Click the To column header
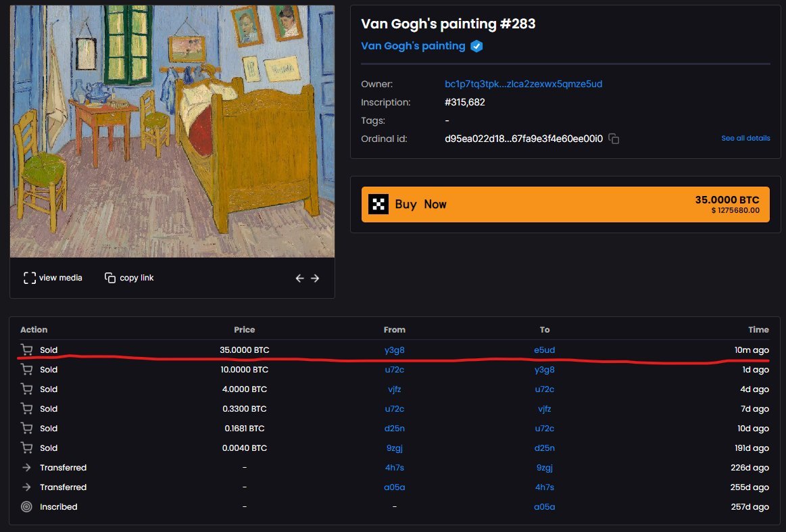The width and height of the screenshot is (786, 532). [x=544, y=329]
